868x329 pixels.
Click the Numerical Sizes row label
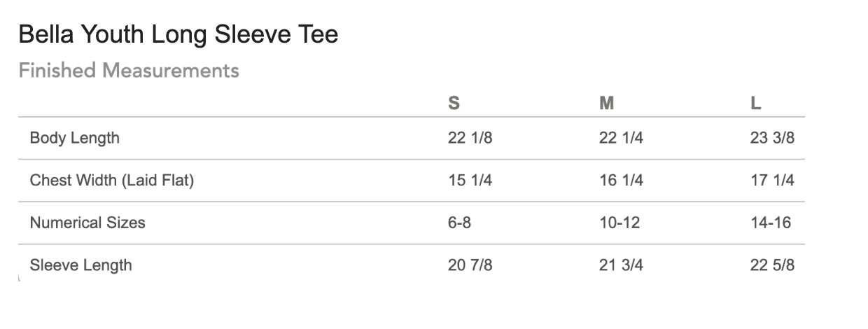point(87,223)
